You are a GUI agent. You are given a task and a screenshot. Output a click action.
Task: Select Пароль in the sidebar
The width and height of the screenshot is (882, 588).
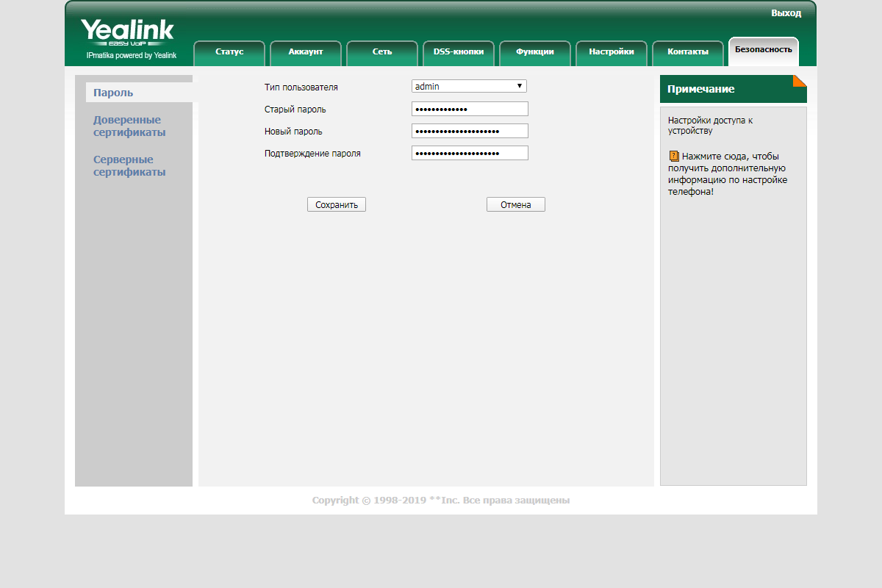pos(113,93)
